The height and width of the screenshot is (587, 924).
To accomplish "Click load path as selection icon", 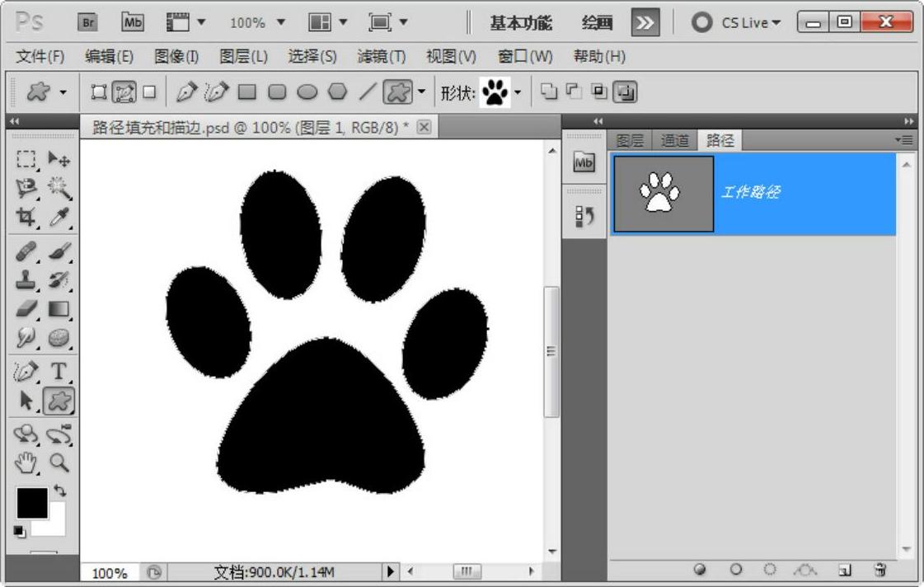I will click(770, 570).
